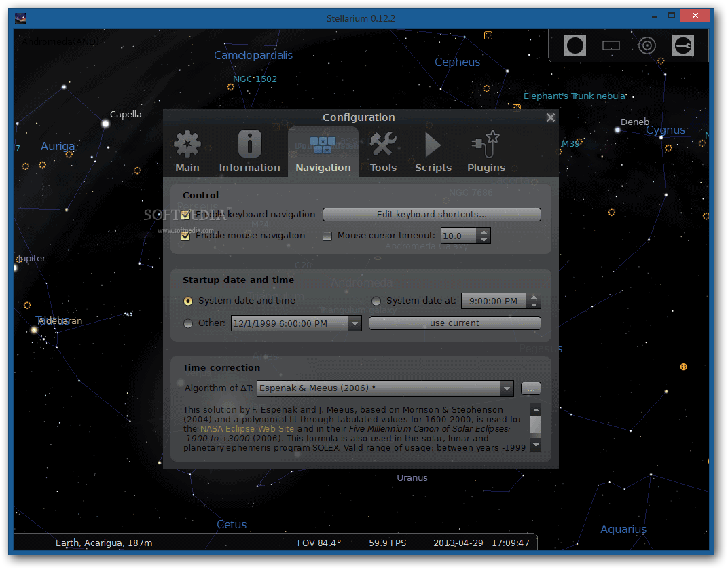This screenshot has width=728, height=569.
Task: Switch to the Information tab
Action: coord(249,152)
